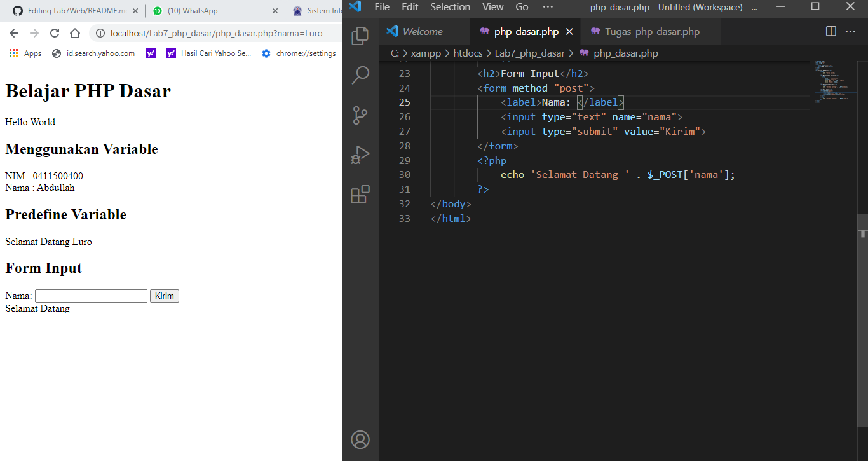This screenshot has height=461, width=868.
Task: Open the editor actions ellipsis menu
Action: [850, 31]
